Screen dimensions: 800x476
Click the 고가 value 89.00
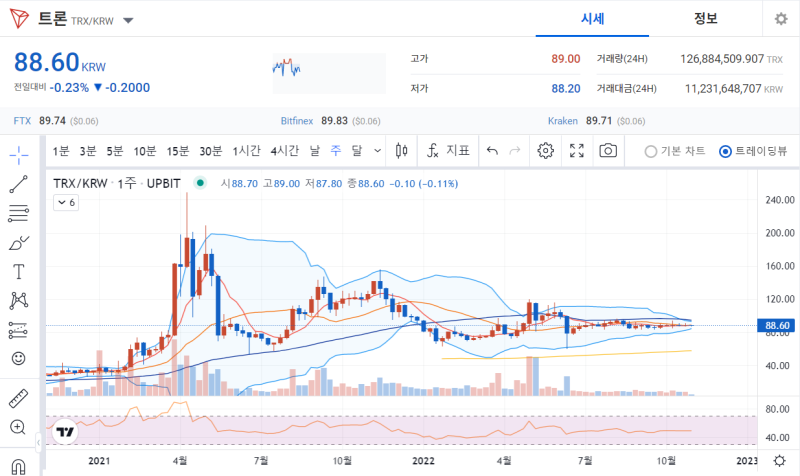566,59
